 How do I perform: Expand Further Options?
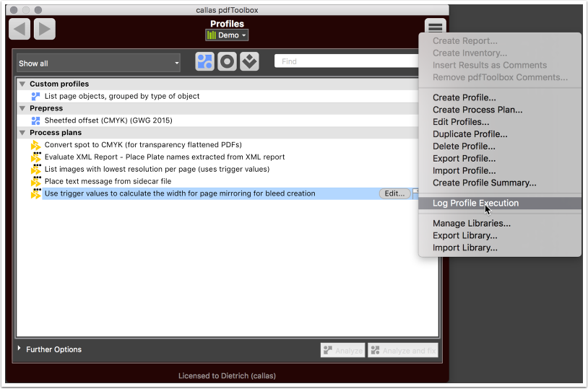coord(19,349)
